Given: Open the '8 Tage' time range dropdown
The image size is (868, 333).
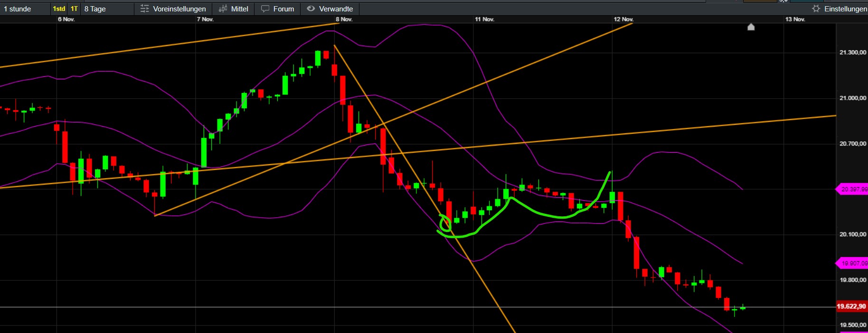Looking at the screenshot, I should (x=107, y=9).
